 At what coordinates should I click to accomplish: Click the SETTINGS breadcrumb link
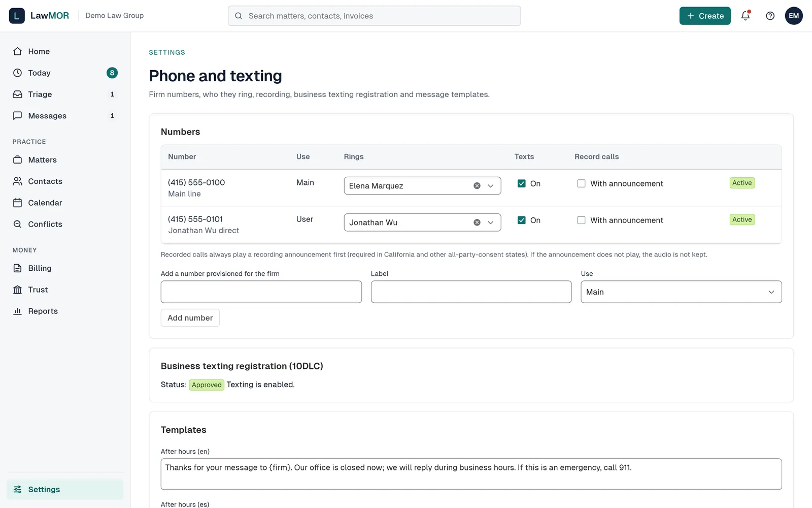click(x=167, y=52)
